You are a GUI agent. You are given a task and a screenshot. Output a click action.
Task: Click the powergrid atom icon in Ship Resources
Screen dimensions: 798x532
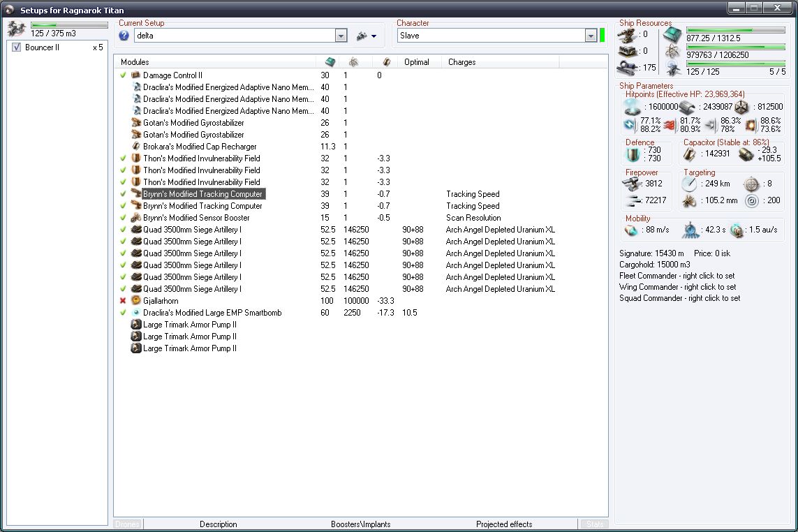point(672,52)
